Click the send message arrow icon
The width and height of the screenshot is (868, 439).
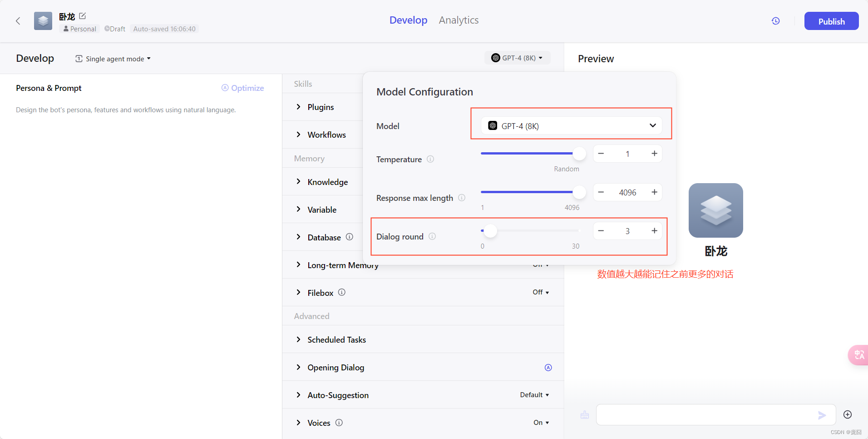822,415
